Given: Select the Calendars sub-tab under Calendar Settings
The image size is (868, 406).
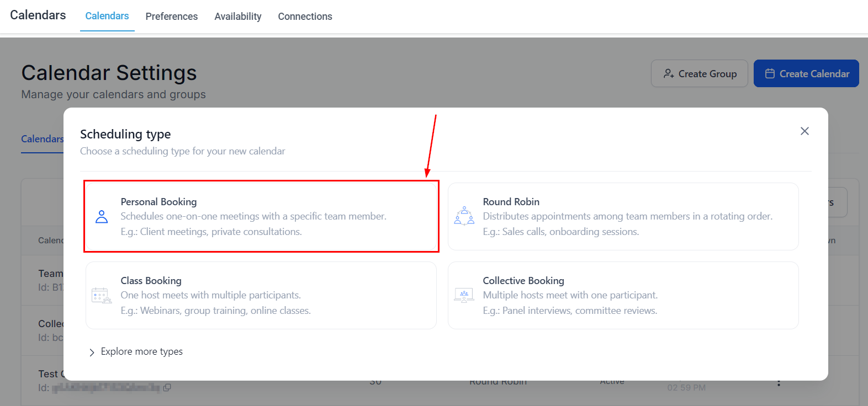Looking at the screenshot, I should [43, 139].
